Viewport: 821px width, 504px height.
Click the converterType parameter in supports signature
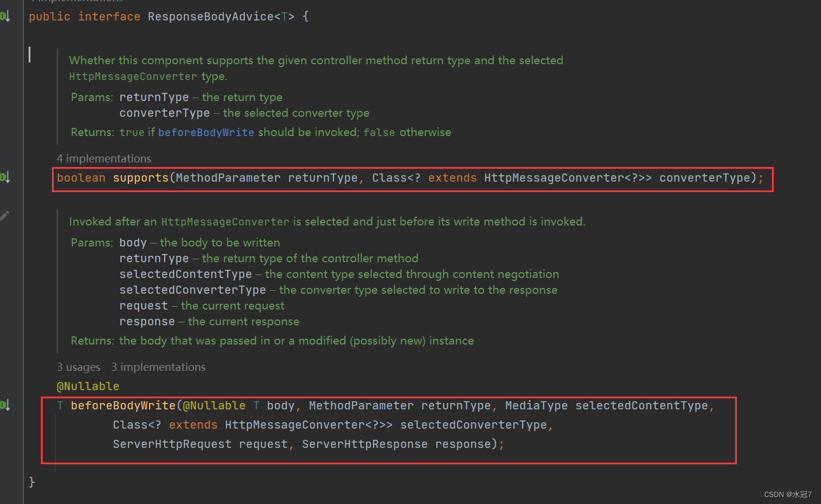coord(705,178)
